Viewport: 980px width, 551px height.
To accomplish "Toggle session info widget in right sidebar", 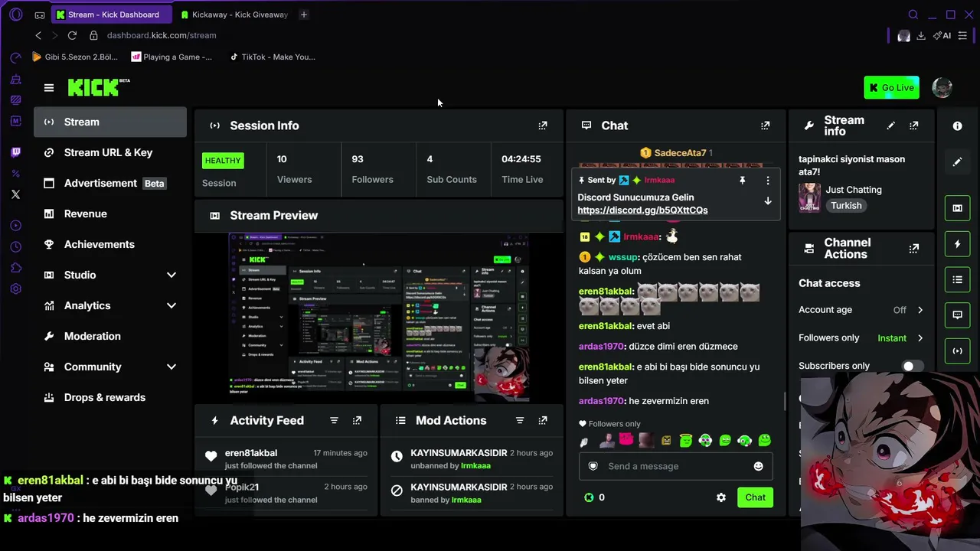I will pos(957,351).
